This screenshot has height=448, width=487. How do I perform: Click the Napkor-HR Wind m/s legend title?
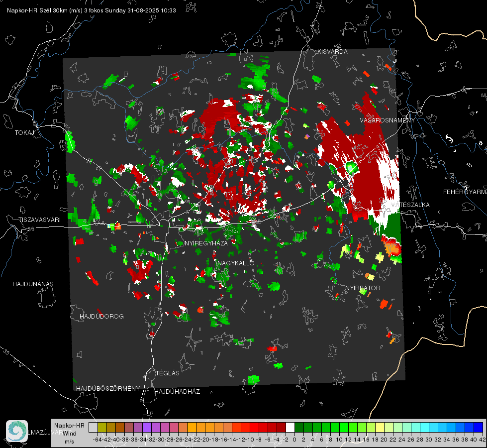(x=69, y=434)
